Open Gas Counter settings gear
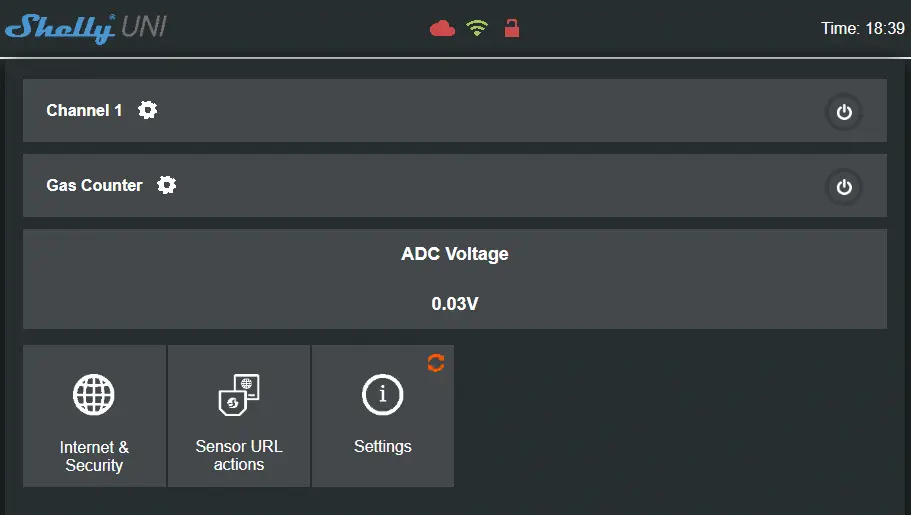Screen dimensions: 911x515 (x=167, y=185)
